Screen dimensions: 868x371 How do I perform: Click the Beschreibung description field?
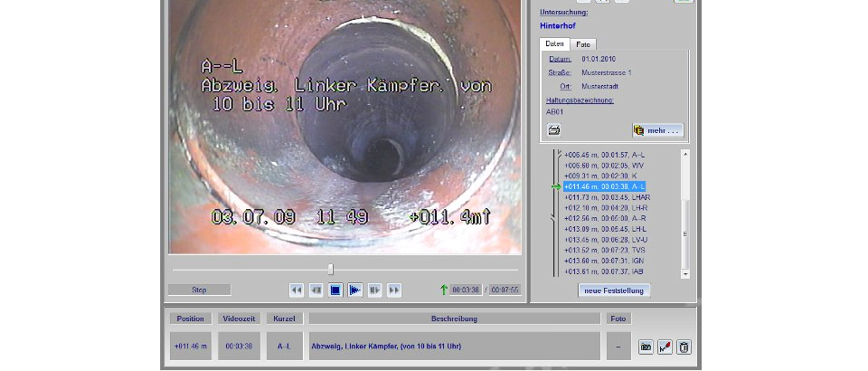click(x=454, y=346)
